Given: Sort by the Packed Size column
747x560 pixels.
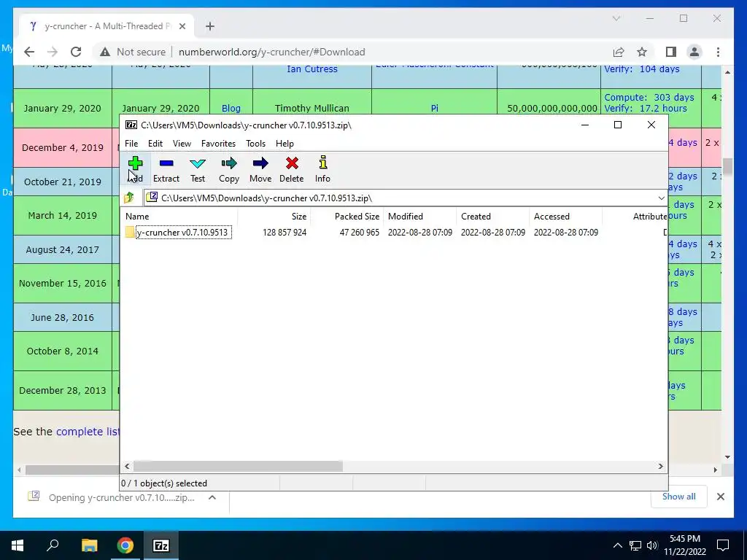Looking at the screenshot, I should click(347, 216).
